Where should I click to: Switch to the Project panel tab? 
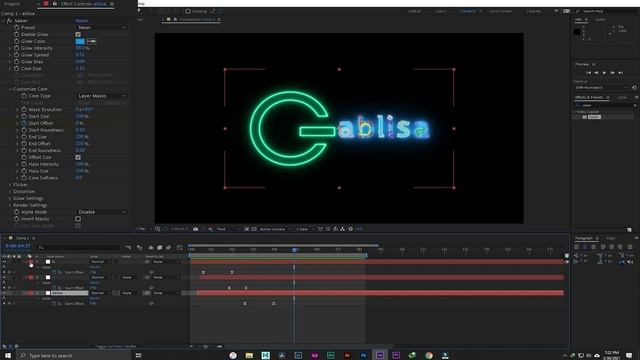12,4
